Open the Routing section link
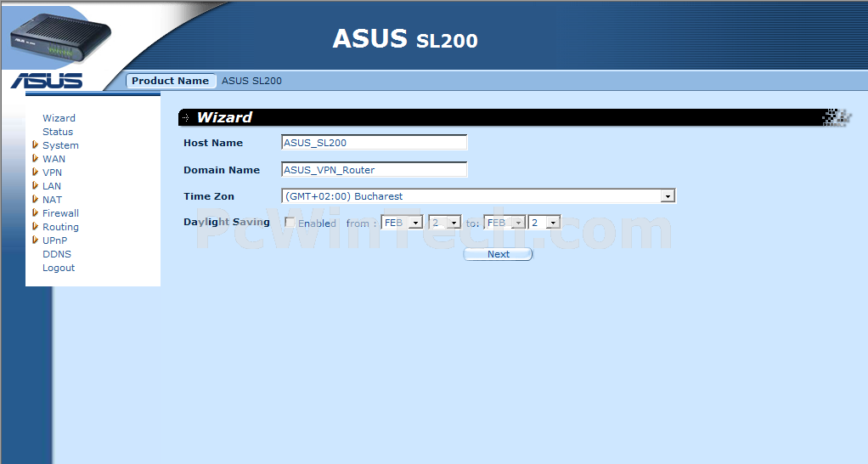The width and height of the screenshot is (868, 464). pyautogui.click(x=60, y=227)
